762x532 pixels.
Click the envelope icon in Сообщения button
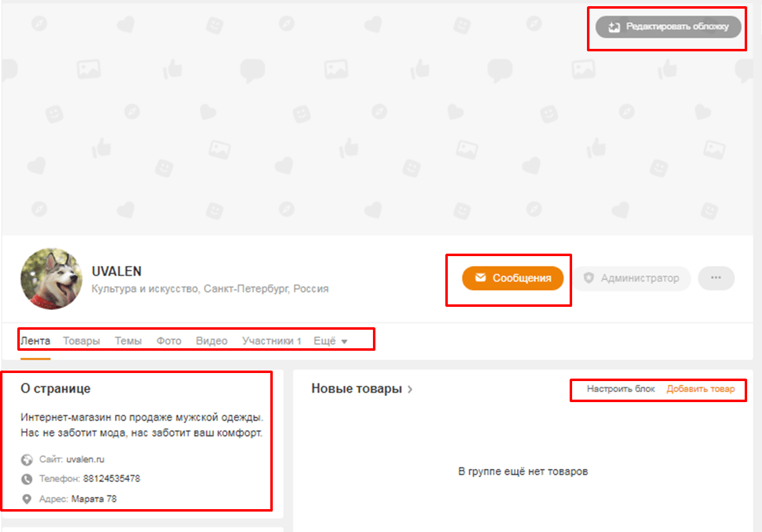pos(481,278)
